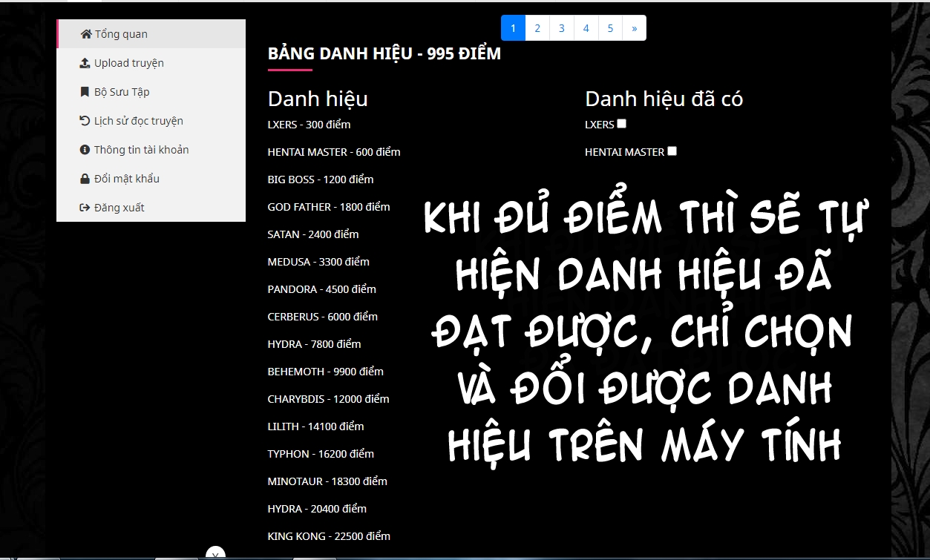The image size is (930, 560).
Task: Click the upload icon next to Upload truyện
Action: tap(84, 62)
